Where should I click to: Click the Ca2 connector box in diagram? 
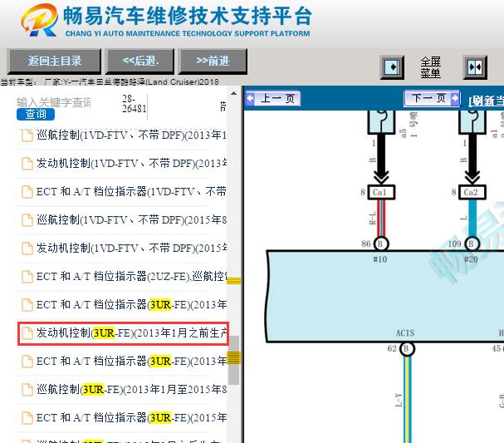[x=472, y=192]
